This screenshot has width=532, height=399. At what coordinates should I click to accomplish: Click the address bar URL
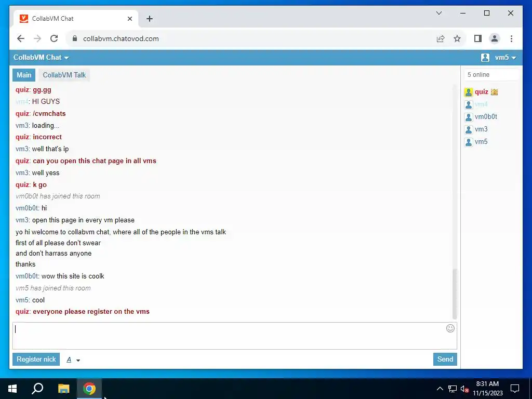pyautogui.click(x=121, y=38)
